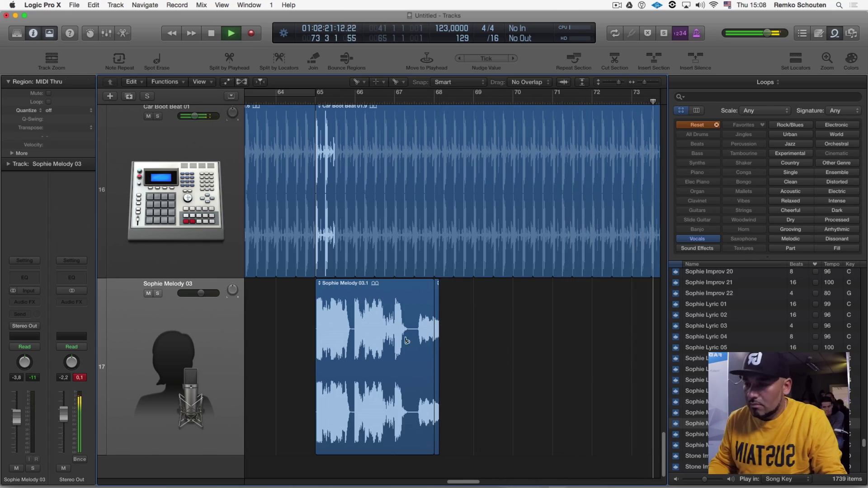Screen dimensions: 868x488
Task: Open the Navigate menu
Action: [x=145, y=5]
